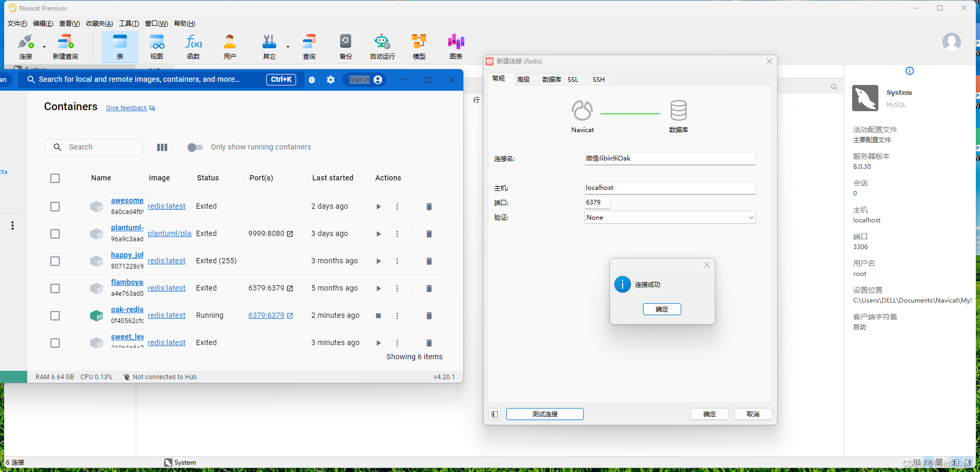The width and height of the screenshot is (980, 472).
Task: Click the Docker Sign in button
Action: coord(366,80)
